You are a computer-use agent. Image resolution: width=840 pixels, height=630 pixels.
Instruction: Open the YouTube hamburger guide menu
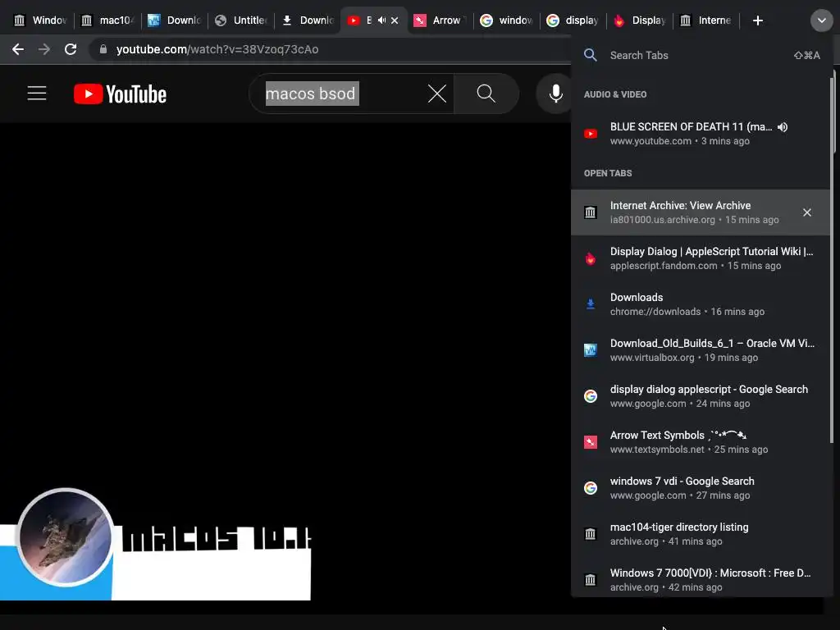pyautogui.click(x=37, y=94)
